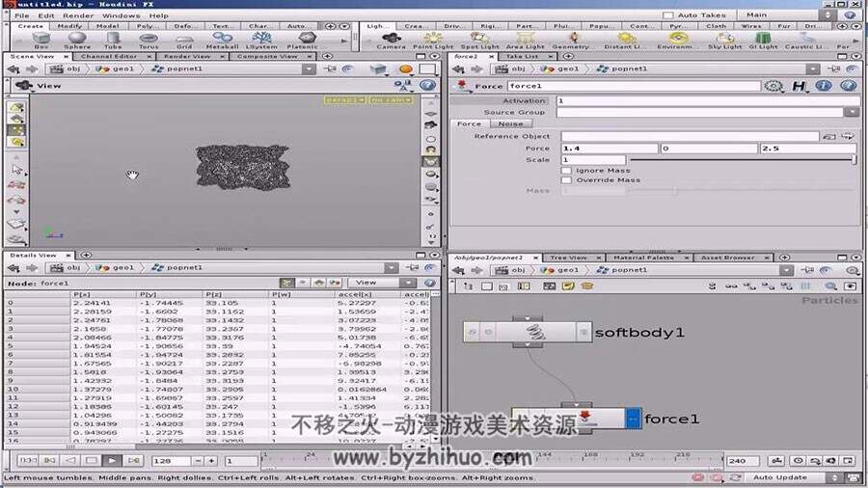Select the Box shelf tool
The width and height of the screenshot is (868, 488).
[x=41, y=40]
